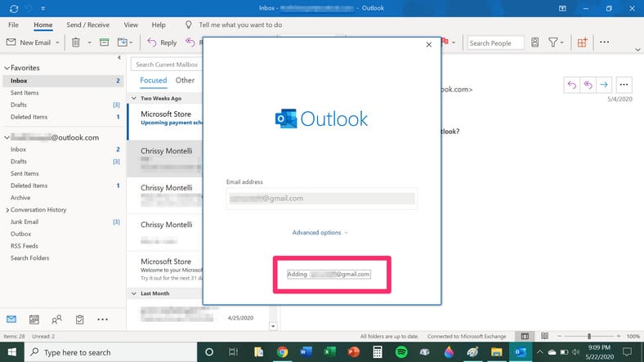644x362 pixels.
Task: Select Inbox under Favorites
Action: (63, 81)
